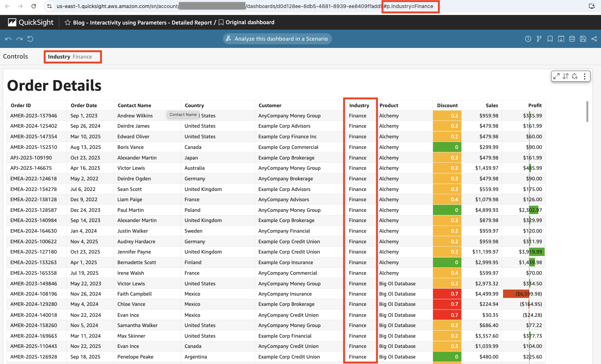Screen dimensions: 601x364
Task: Click the Industry column header
Action: point(359,105)
